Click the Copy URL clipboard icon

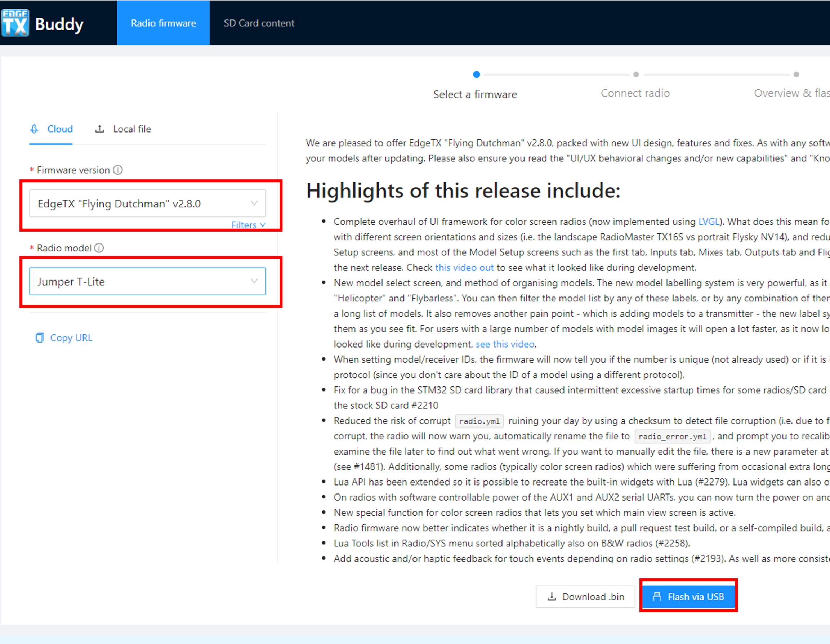(x=40, y=338)
